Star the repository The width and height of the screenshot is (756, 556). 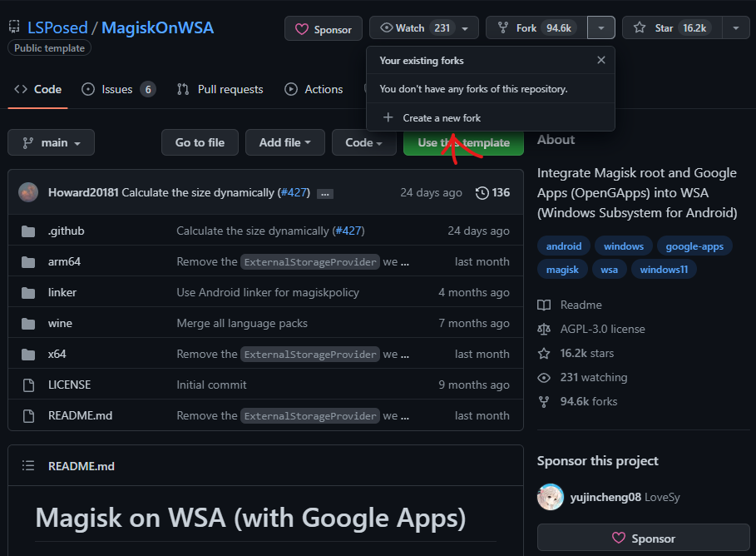(672, 28)
